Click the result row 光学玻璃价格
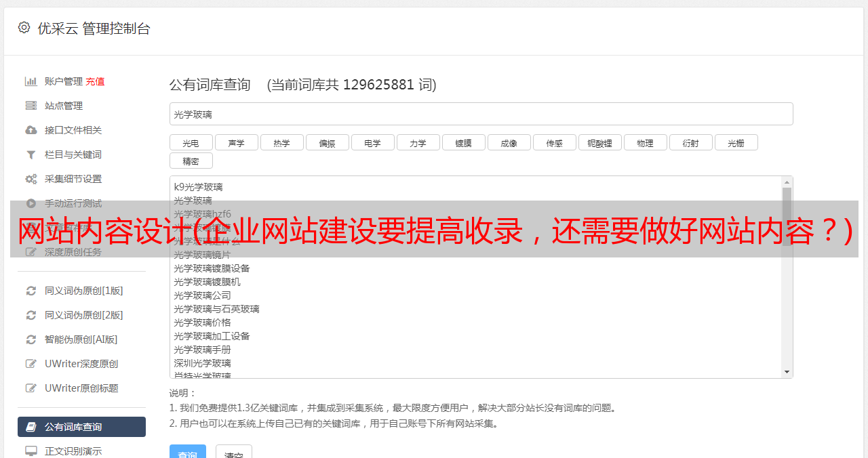The height and width of the screenshot is (458, 868). [202, 322]
